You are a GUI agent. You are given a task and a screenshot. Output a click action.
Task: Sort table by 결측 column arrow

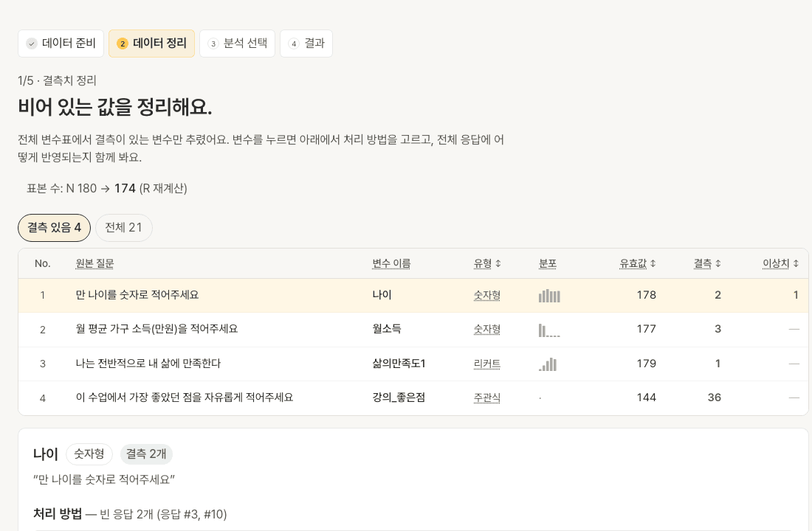click(718, 263)
